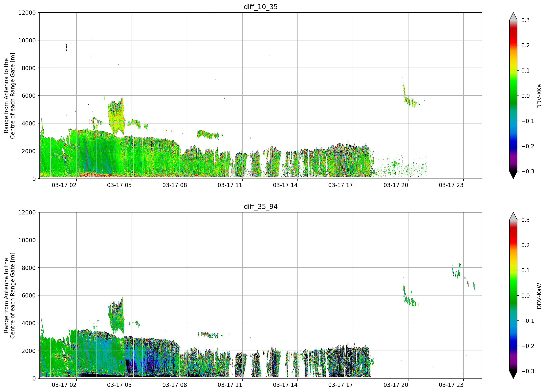Click the diff_35_94 plot title
Screen dimensions: 546x392
[260, 207]
